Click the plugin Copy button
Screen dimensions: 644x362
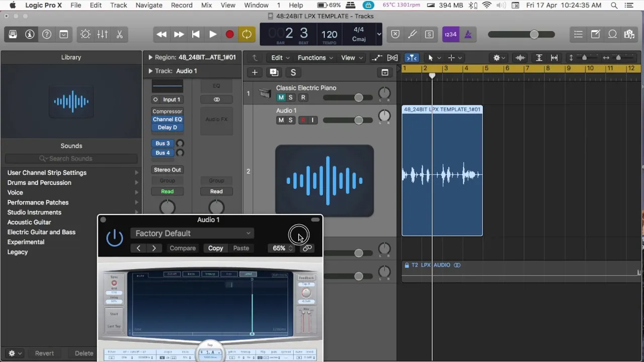point(215,248)
